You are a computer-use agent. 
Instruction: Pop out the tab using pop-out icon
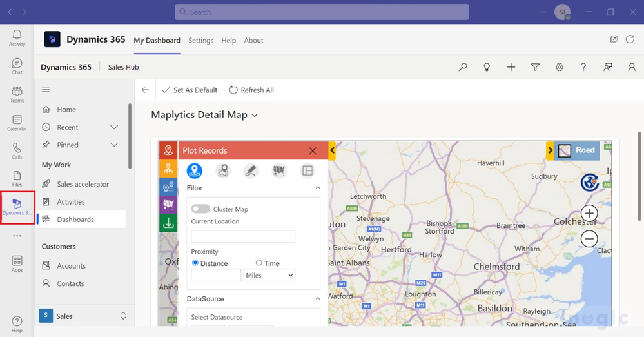614,39
